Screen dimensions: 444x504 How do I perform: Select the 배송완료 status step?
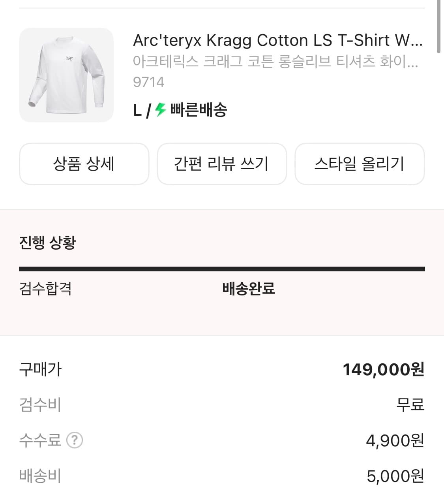coord(249,288)
